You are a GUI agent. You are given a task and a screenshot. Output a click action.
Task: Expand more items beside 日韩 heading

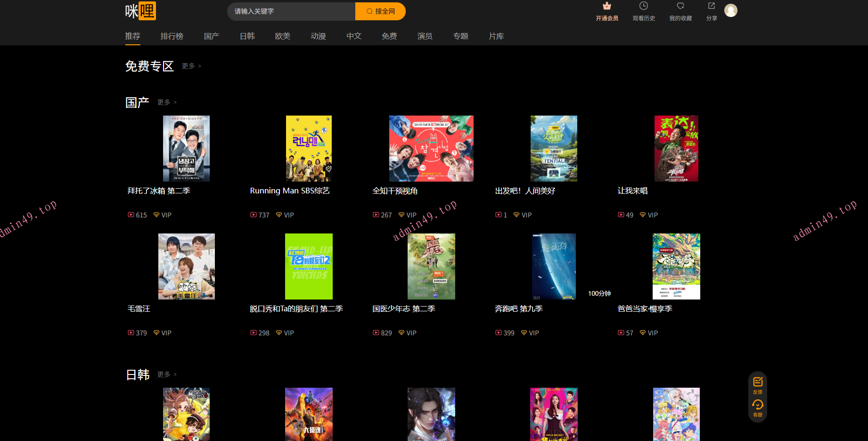click(x=167, y=374)
